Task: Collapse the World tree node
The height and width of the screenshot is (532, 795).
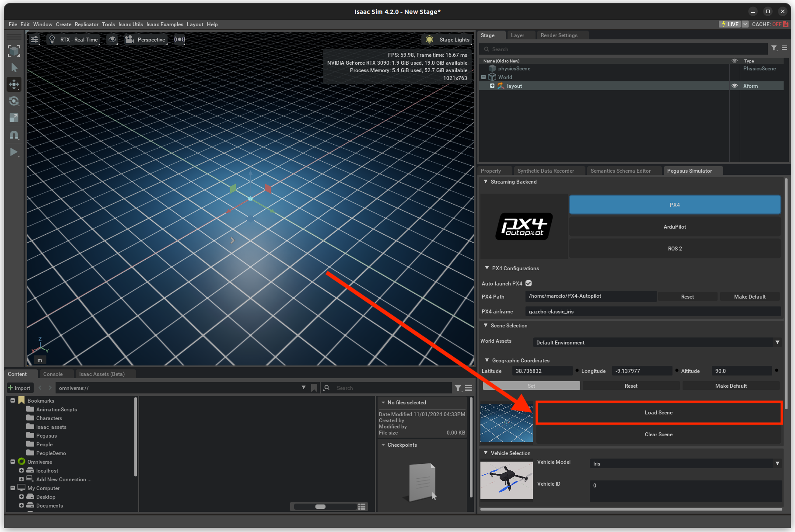Action: [x=483, y=77]
